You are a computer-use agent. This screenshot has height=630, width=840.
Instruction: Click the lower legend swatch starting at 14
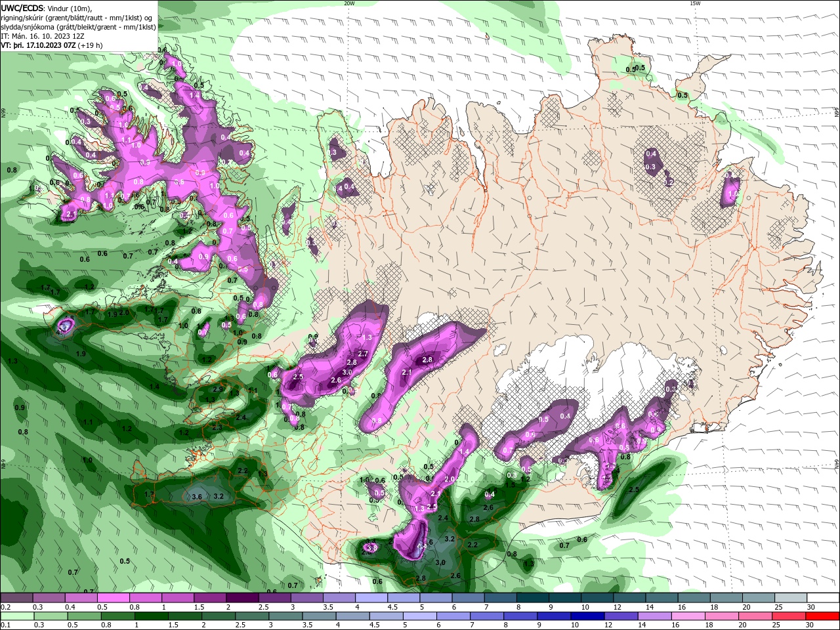[655, 616]
